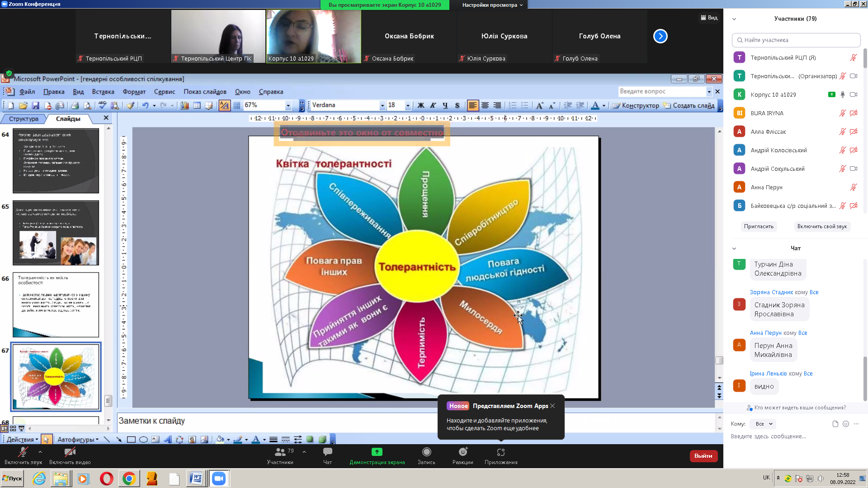Click Включить свой звук button
The image size is (868, 488).
point(822,226)
